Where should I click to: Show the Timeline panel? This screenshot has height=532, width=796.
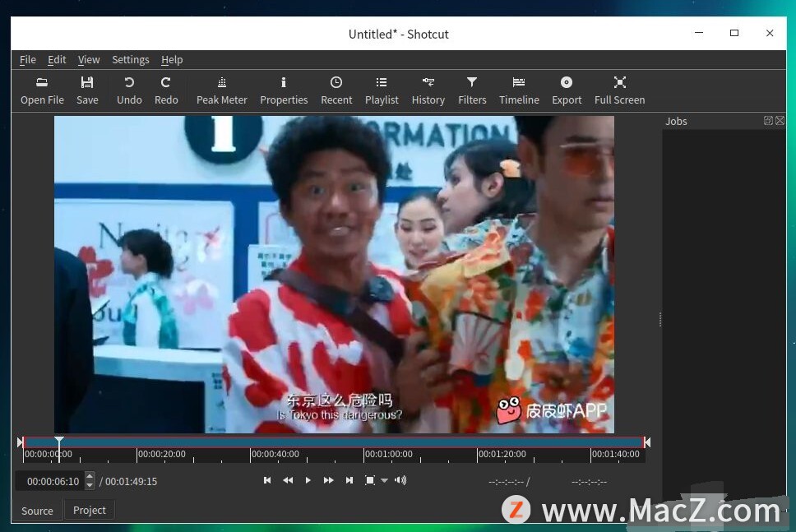tap(519, 90)
